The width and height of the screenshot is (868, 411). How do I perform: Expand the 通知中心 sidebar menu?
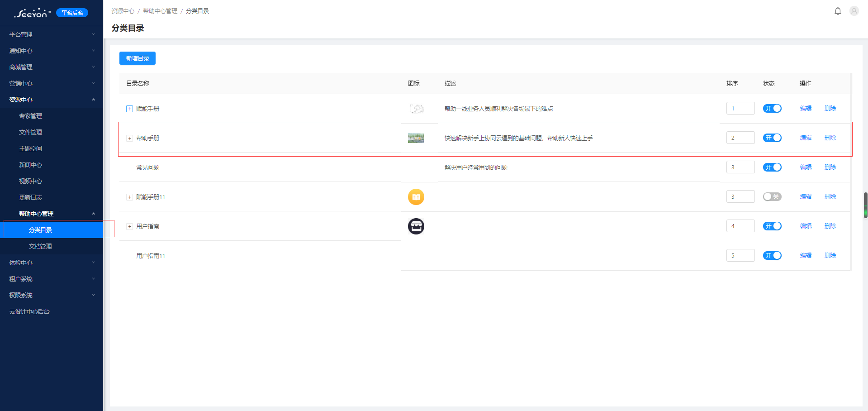click(52, 51)
